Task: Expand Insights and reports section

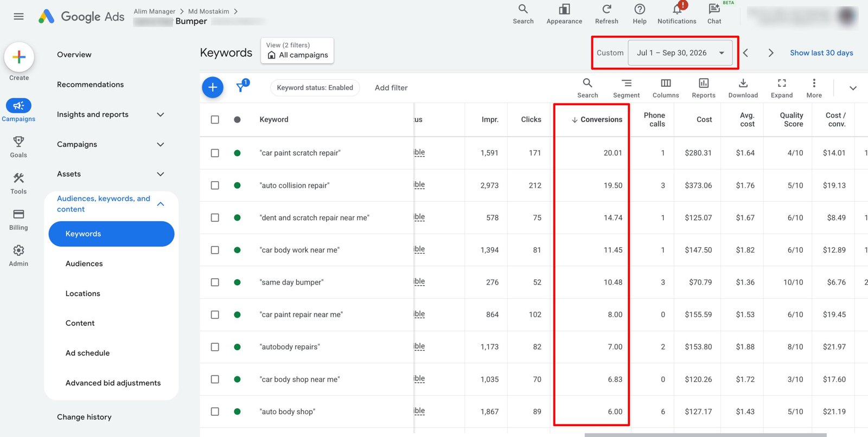Action: click(x=161, y=114)
